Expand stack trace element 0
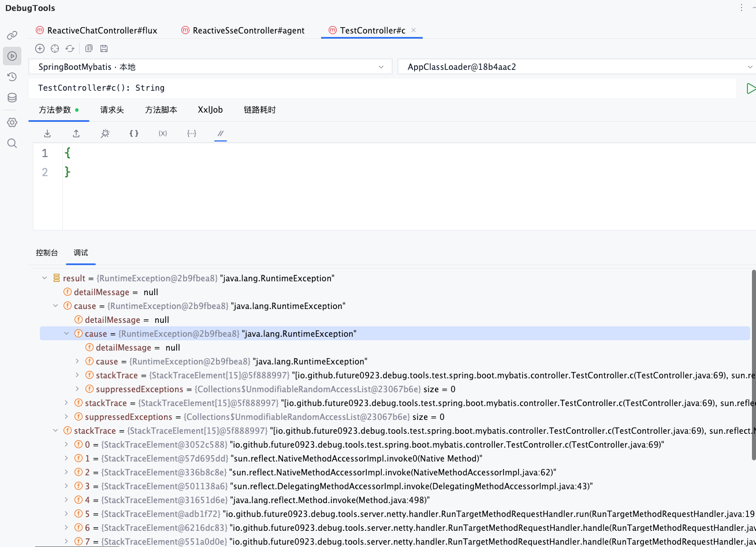 (66, 445)
